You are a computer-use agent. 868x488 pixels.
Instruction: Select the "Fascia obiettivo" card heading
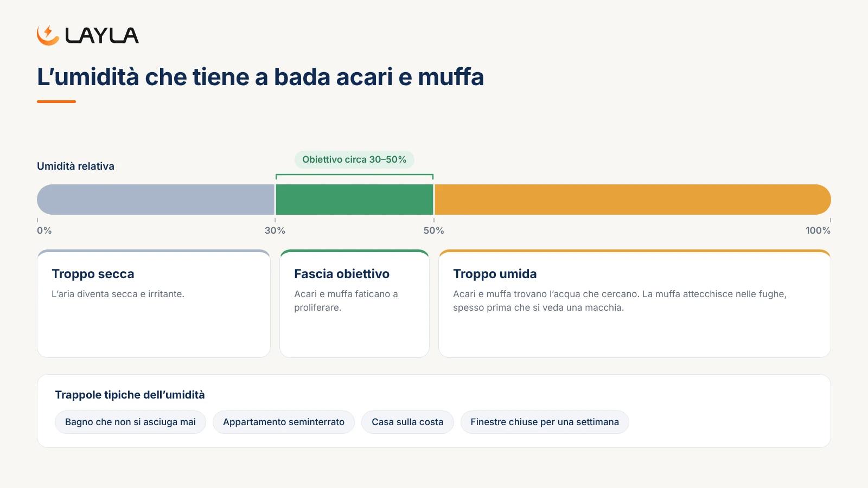pyautogui.click(x=342, y=274)
